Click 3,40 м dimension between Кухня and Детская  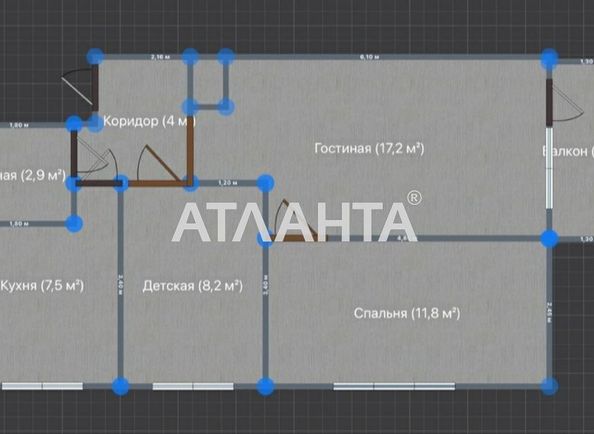pos(120,284)
